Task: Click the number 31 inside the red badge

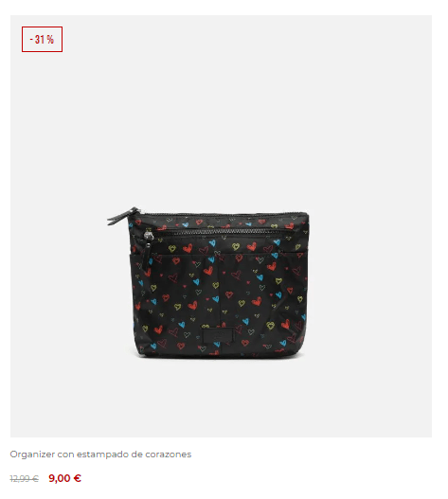Action: 40,40
